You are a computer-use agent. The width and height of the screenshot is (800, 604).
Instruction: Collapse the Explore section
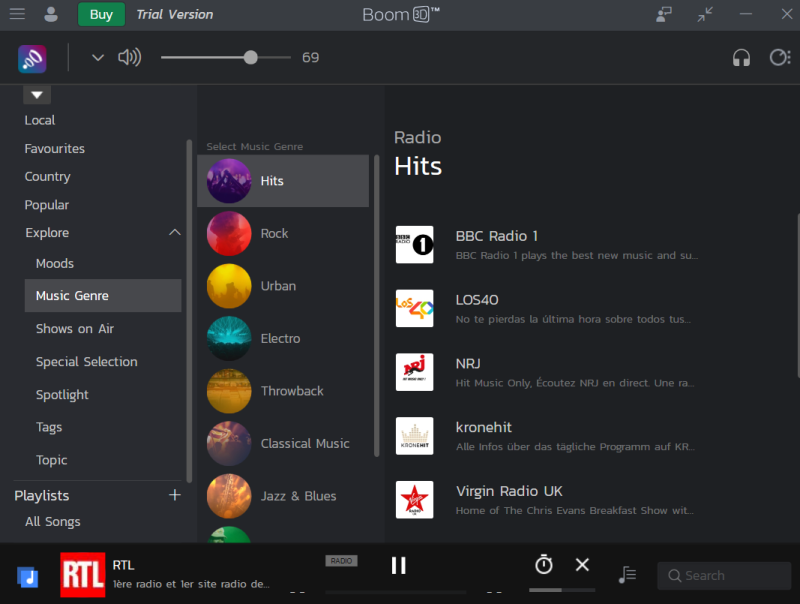coord(175,233)
